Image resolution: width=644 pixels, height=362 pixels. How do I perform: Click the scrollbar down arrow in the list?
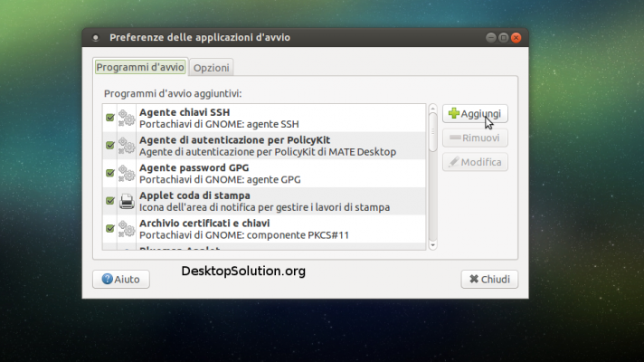coord(432,244)
